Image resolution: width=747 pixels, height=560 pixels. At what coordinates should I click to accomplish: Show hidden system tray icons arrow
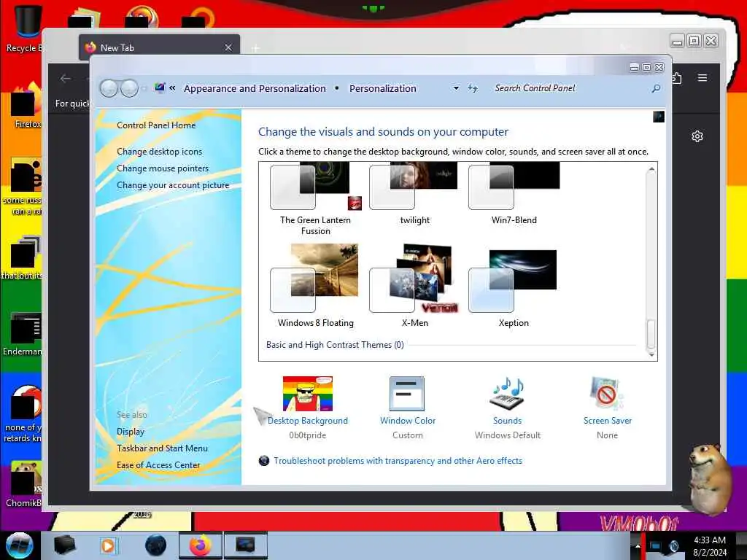[638, 545]
